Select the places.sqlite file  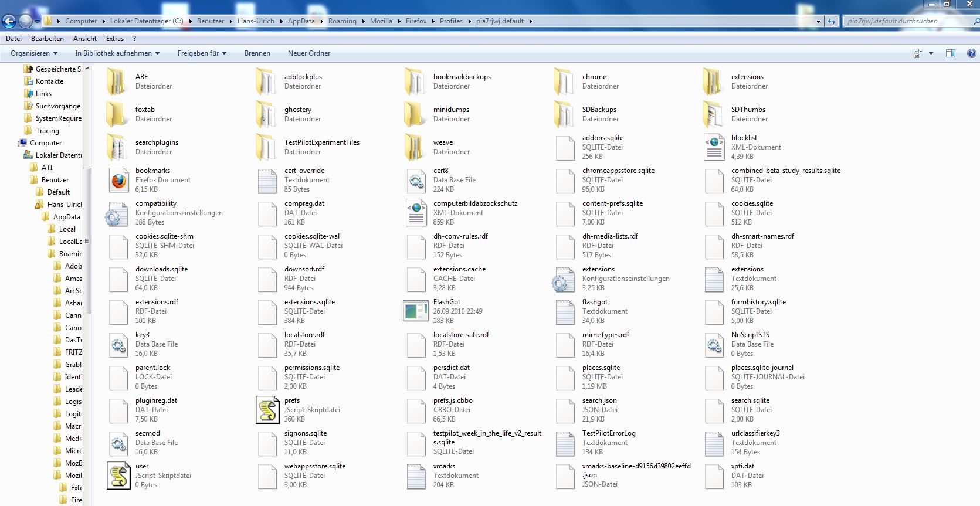tap(601, 377)
